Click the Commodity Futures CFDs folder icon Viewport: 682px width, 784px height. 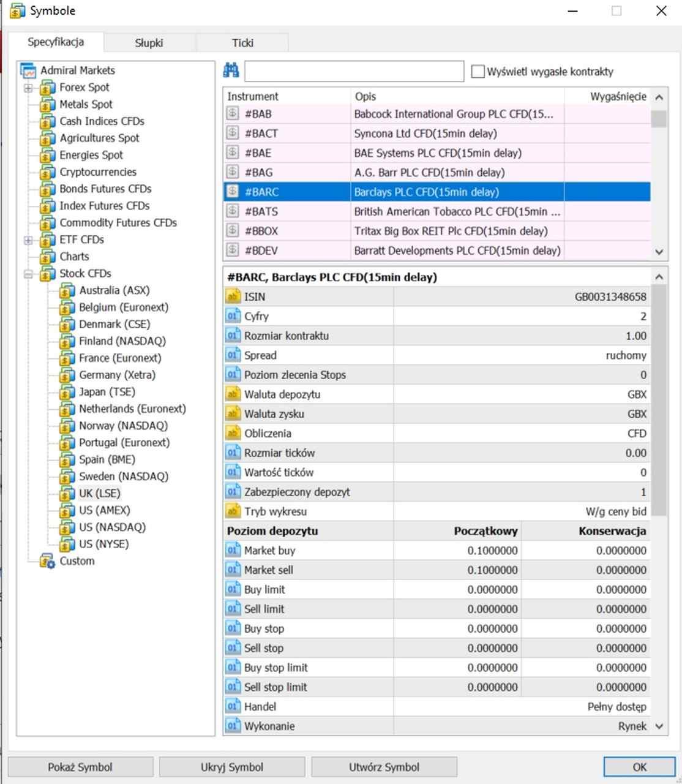[47, 223]
